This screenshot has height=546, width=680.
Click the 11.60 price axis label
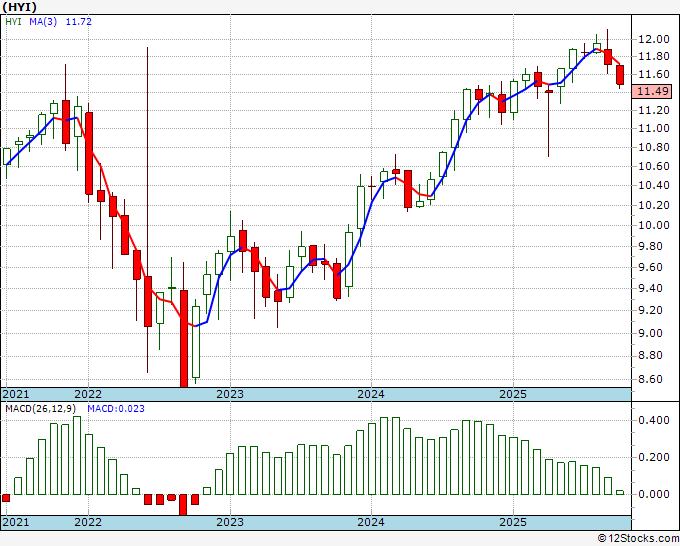654,74
